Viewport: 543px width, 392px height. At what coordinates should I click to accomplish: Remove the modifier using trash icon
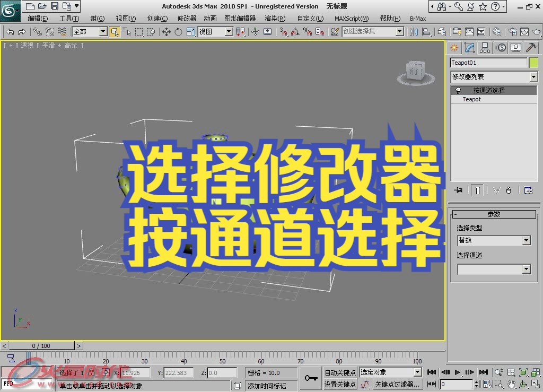(x=509, y=190)
